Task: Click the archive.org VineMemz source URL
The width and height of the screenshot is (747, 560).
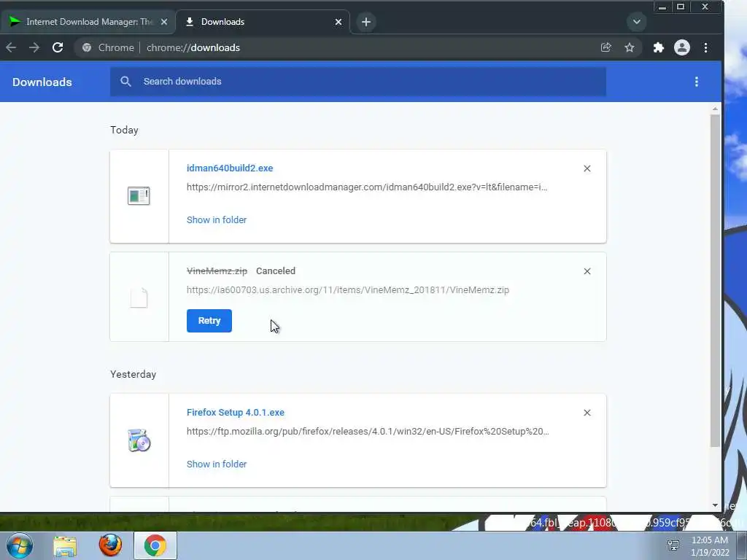Action: pos(348,290)
